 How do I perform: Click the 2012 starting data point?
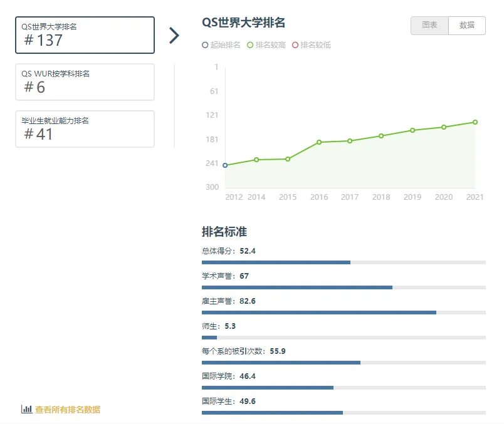pyautogui.click(x=225, y=165)
